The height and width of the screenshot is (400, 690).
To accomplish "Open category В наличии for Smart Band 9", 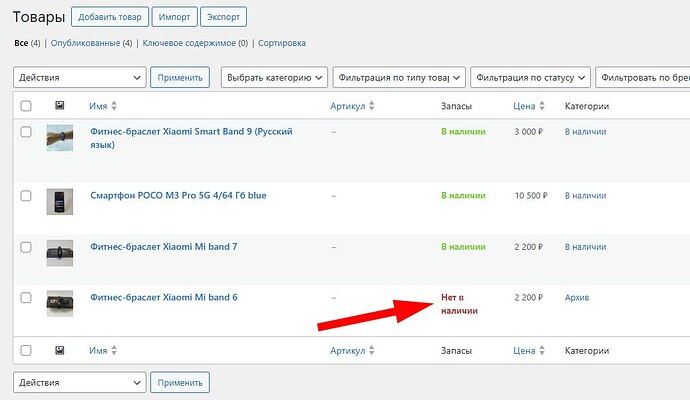I will click(x=585, y=132).
